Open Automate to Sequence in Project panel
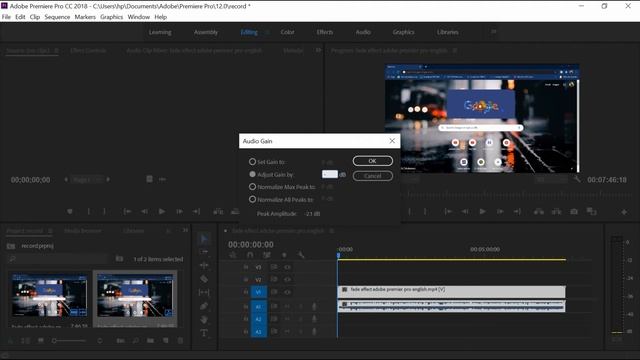 (x=121, y=340)
